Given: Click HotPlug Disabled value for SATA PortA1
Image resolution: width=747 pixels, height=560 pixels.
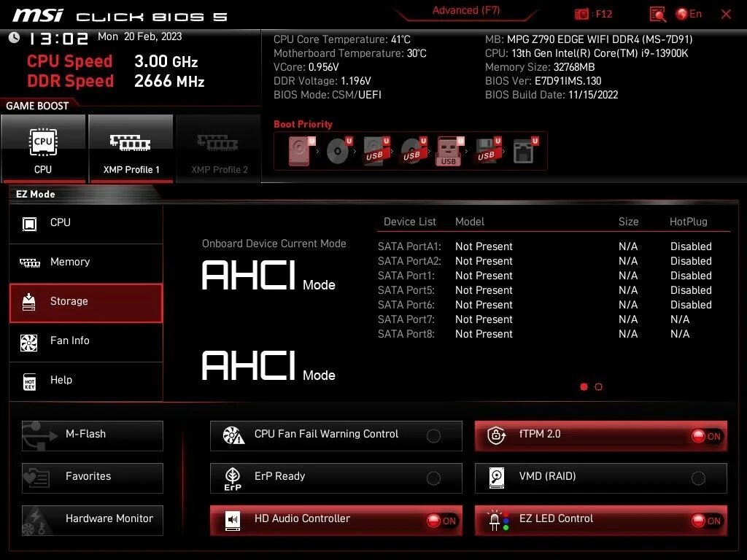Looking at the screenshot, I should click(691, 246).
